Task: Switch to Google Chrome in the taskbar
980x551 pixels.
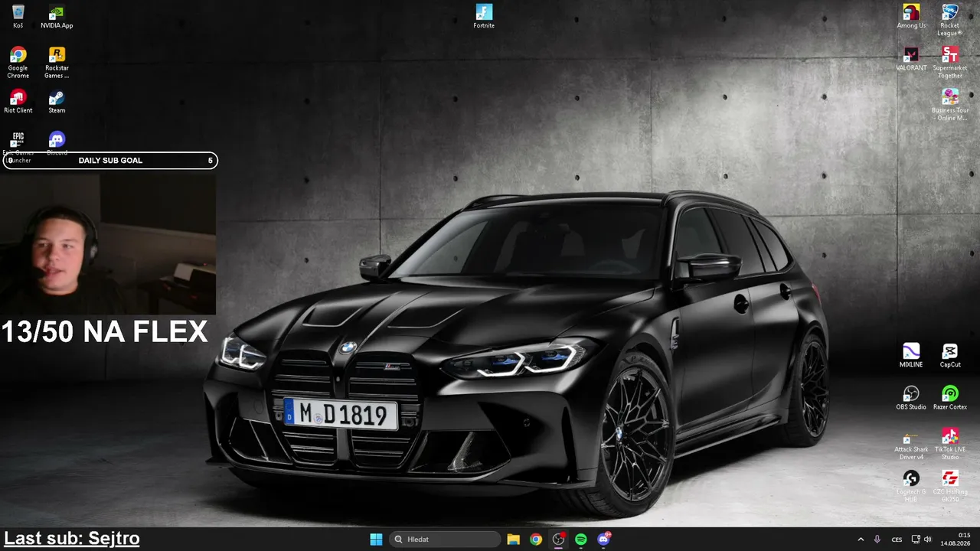Action: (536, 540)
